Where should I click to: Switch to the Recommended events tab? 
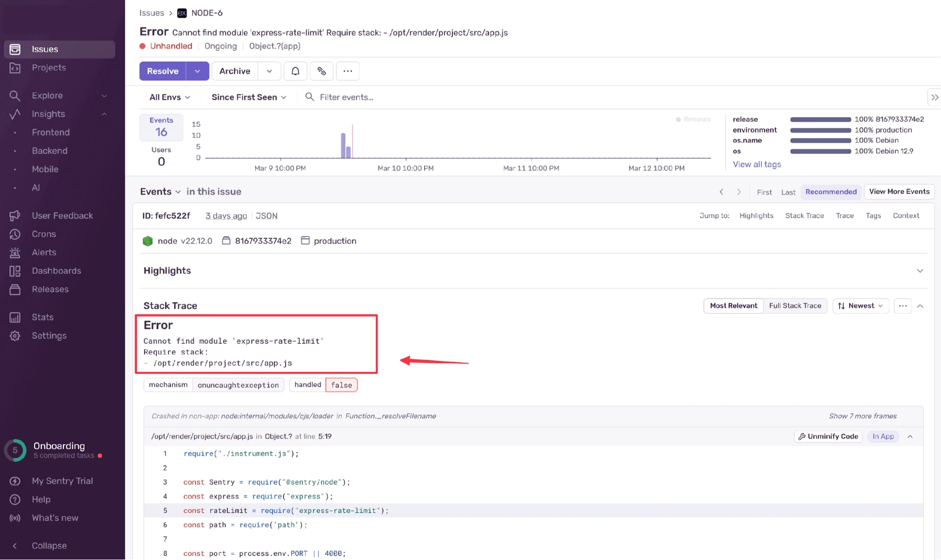click(830, 192)
